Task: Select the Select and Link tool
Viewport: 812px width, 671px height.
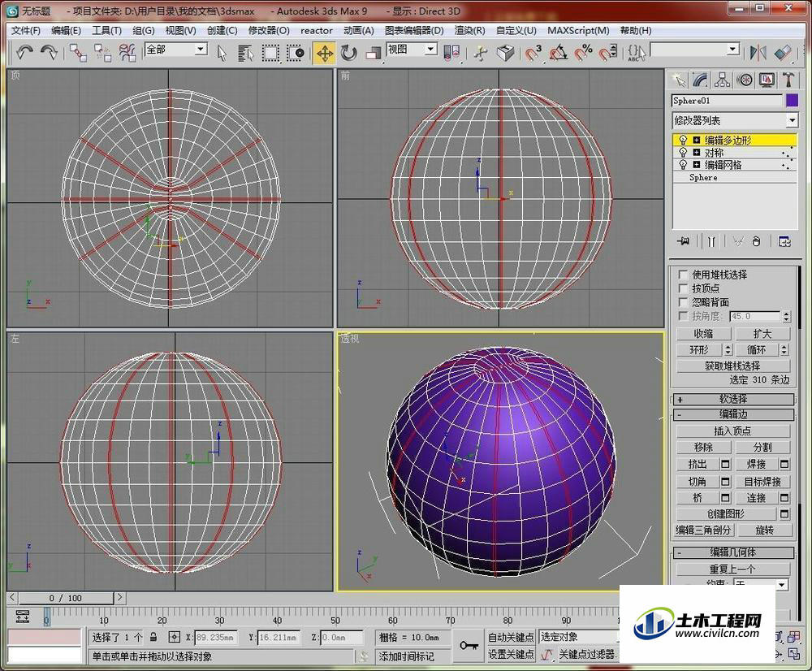Action: click(78, 52)
